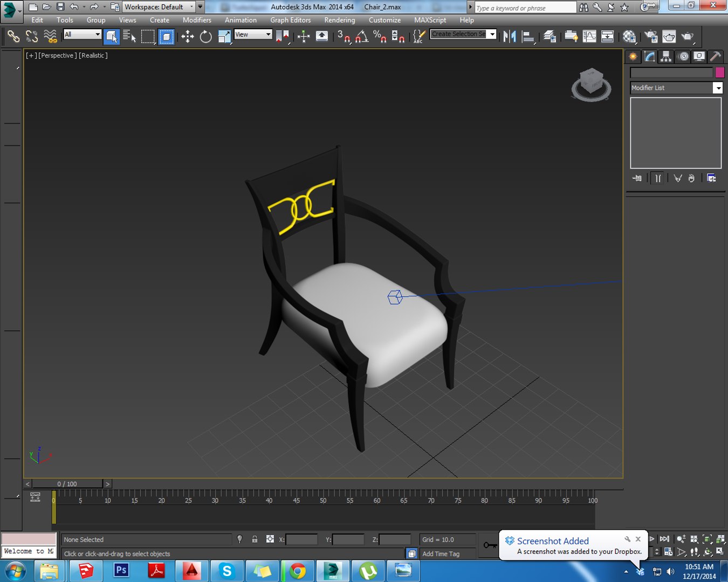Activate the Select and Rotate tool
The width and height of the screenshot is (728, 582).
coord(206,36)
